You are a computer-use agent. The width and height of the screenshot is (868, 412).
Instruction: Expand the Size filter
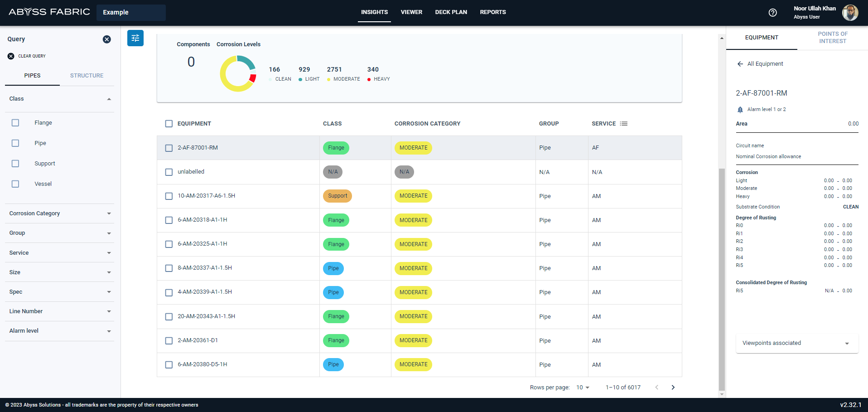[x=59, y=272]
